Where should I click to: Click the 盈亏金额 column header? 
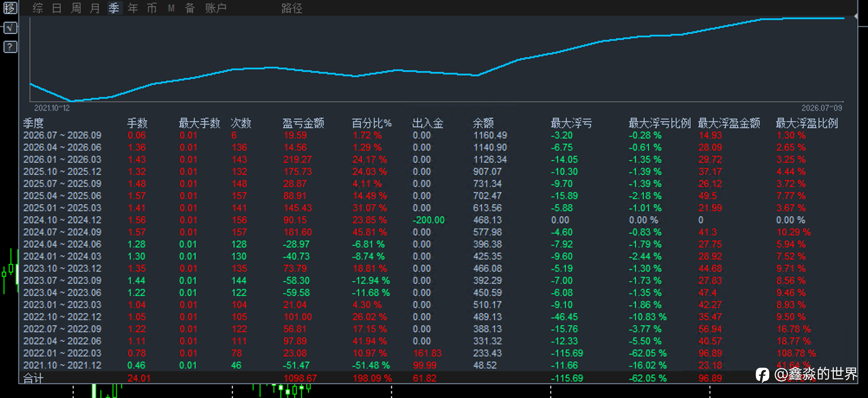point(303,123)
